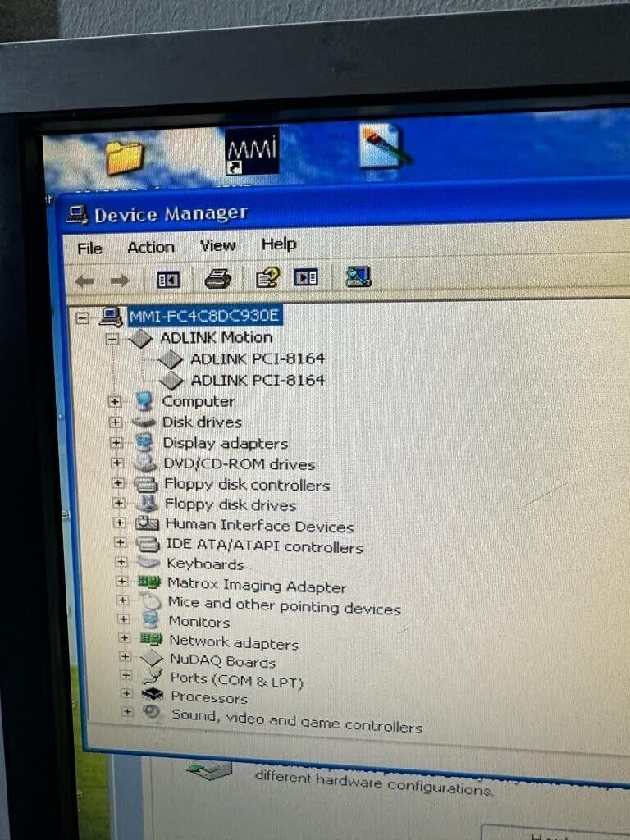630x840 pixels.
Task: Click the NuDAQ Boards diamond icon
Action: (152, 658)
